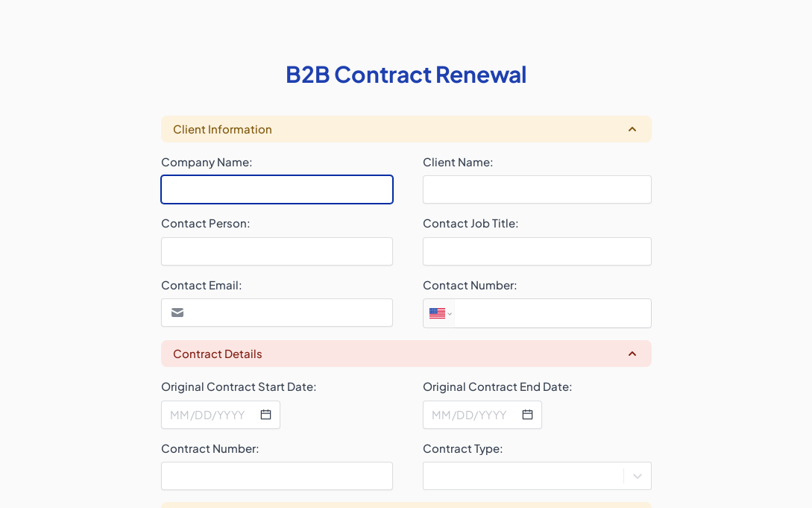
Task: Open calendar for Original Contract End Date
Action: click(x=527, y=415)
